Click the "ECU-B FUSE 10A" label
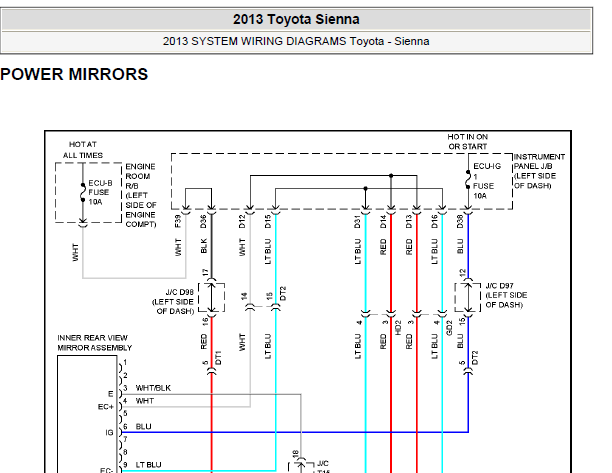 [x=100, y=192]
